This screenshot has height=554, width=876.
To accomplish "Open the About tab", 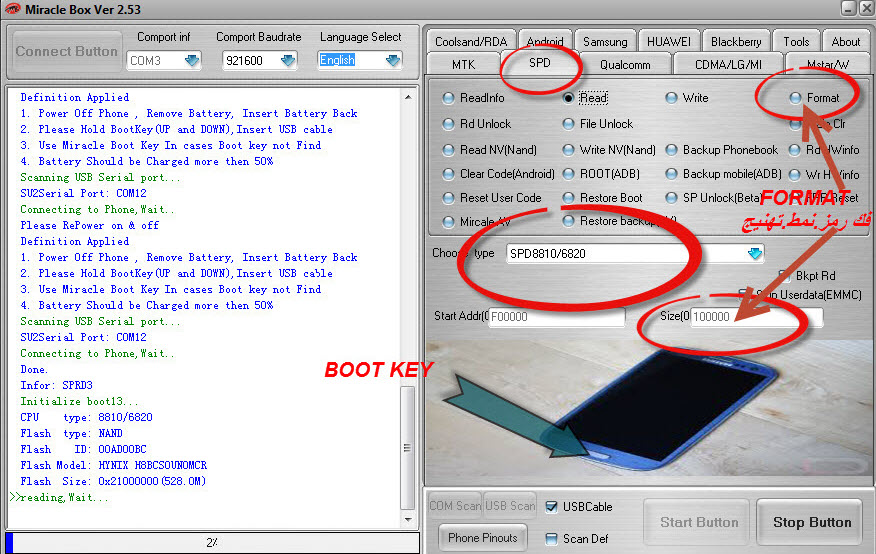I will pos(845,42).
